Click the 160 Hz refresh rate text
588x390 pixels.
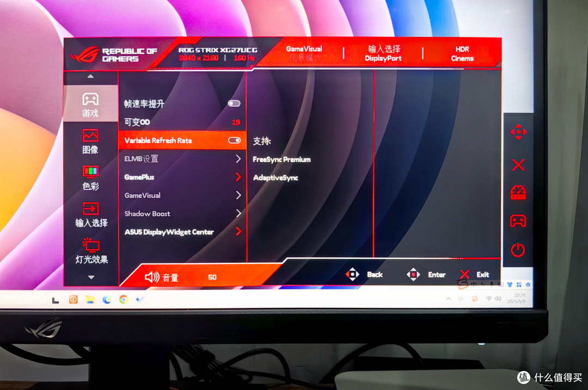[x=244, y=58]
